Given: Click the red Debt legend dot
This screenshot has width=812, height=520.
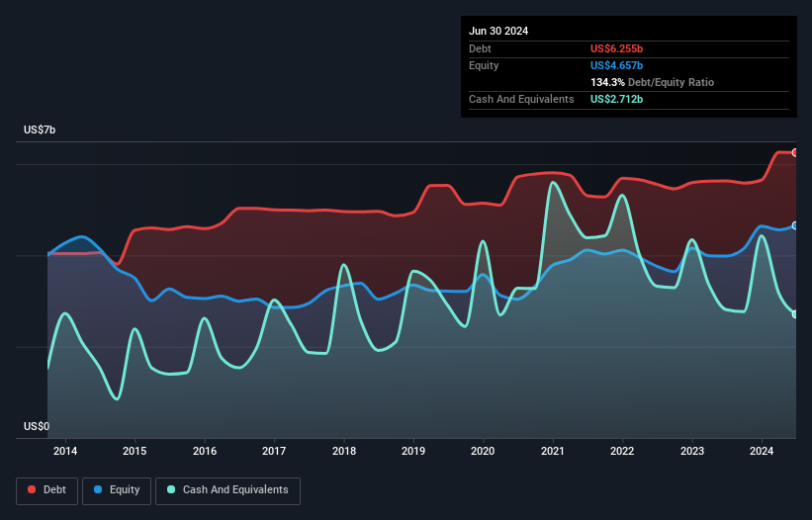Looking at the screenshot, I should point(32,489).
